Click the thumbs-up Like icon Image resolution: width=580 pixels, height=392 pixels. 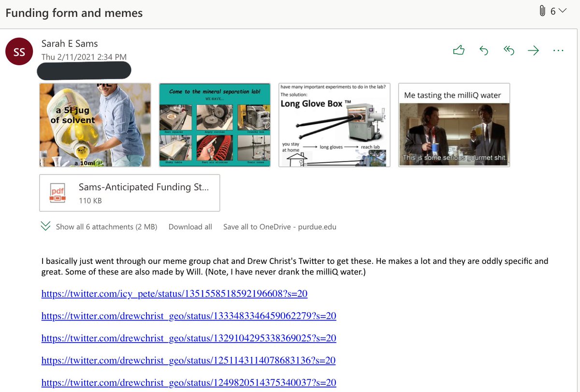pyautogui.click(x=459, y=50)
